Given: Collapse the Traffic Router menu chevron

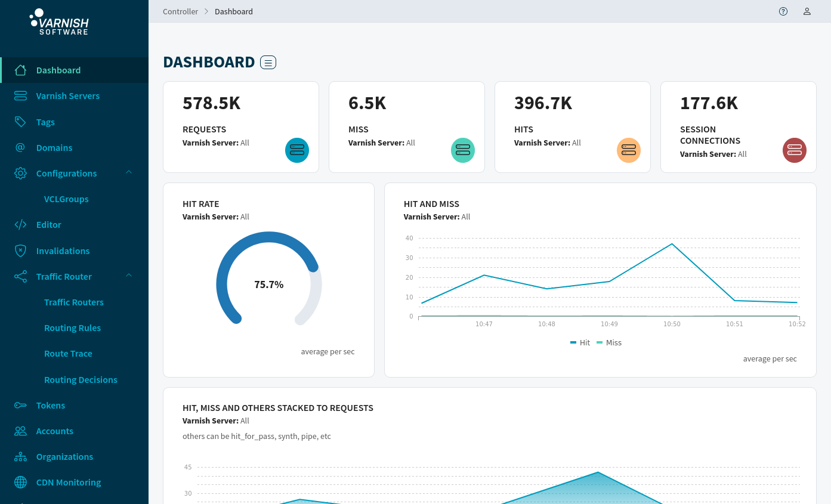Looking at the screenshot, I should [129, 276].
